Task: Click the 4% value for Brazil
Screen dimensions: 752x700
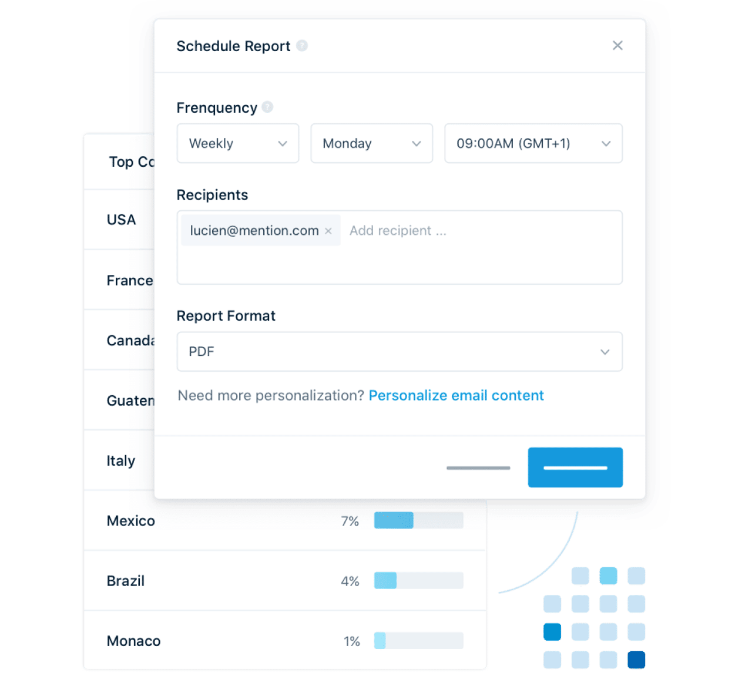Action: (350, 581)
